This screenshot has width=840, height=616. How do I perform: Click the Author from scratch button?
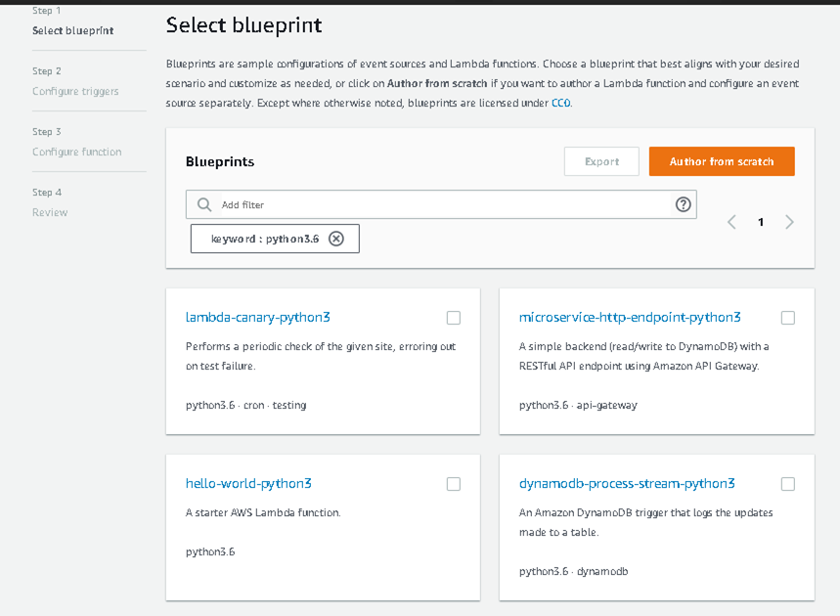click(722, 161)
